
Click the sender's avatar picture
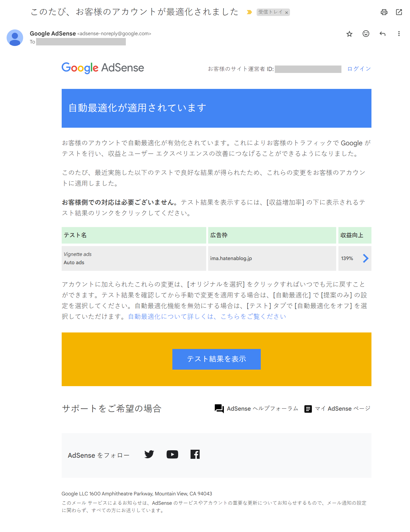(15, 38)
